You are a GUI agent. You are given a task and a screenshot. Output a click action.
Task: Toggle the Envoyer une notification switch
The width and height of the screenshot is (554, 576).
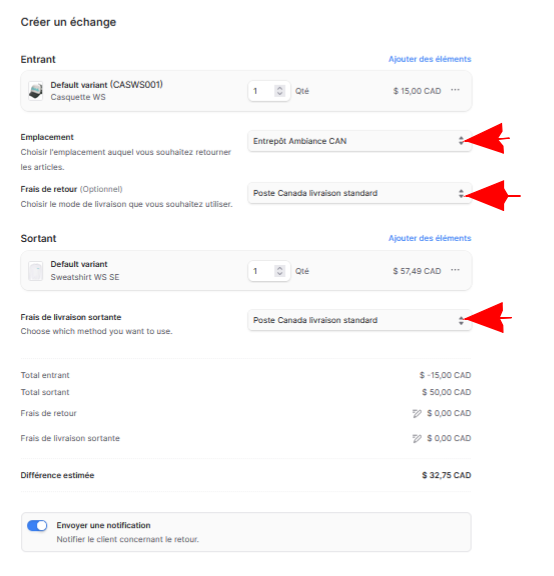tap(37, 526)
